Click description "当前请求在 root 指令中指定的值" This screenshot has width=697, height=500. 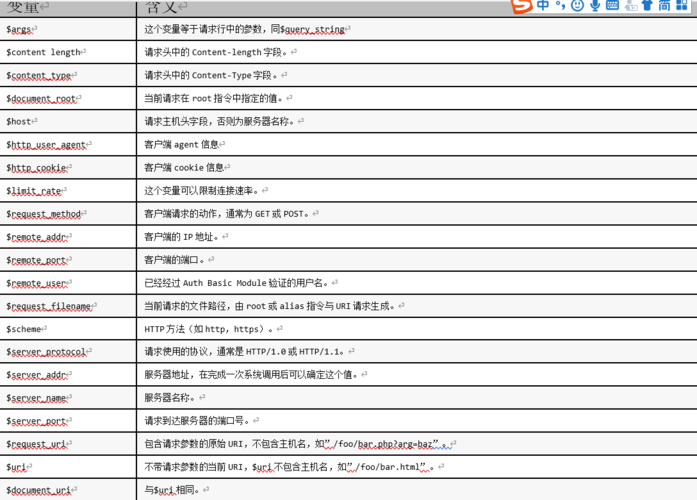213,98
